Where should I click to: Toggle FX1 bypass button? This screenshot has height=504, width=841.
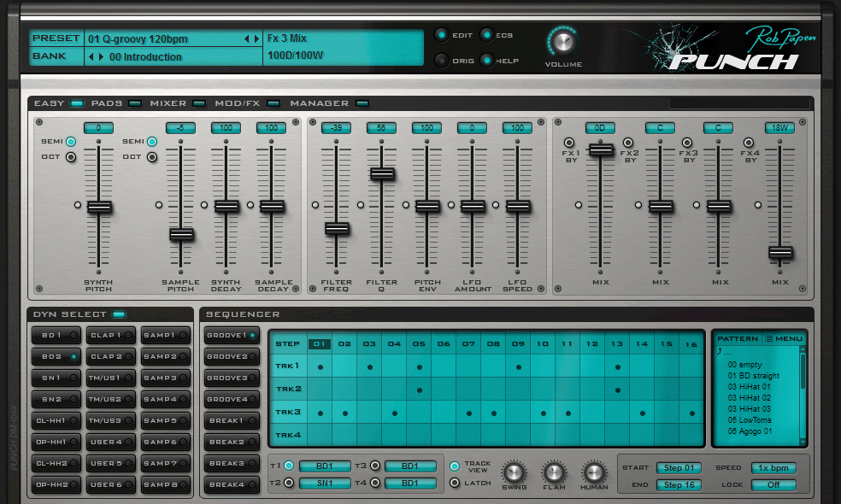(x=569, y=143)
